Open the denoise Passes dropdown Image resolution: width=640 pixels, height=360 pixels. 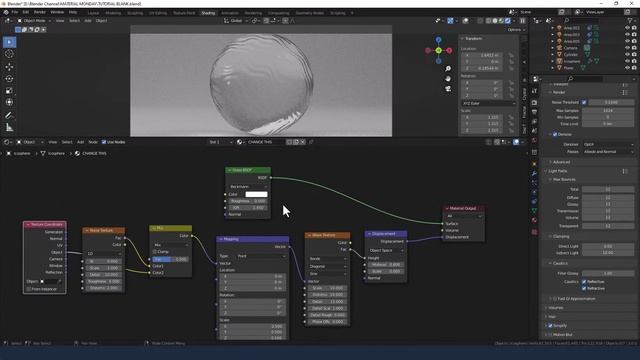click(608, 151)
